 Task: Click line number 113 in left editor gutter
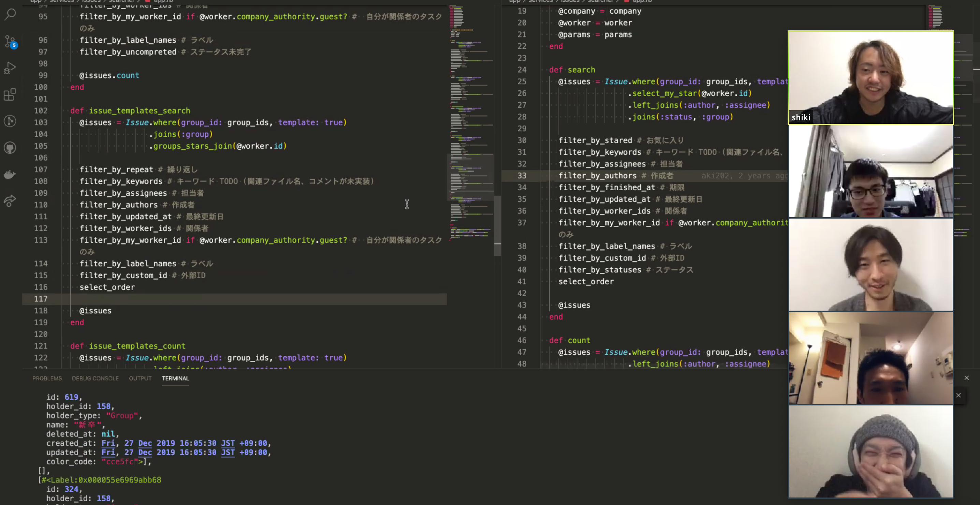point(41,240)
